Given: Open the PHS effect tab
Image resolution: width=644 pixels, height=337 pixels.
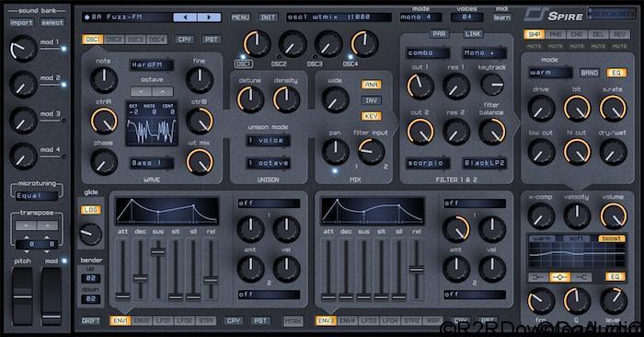Looking at the screenshot, I should [x=556, y=34].
